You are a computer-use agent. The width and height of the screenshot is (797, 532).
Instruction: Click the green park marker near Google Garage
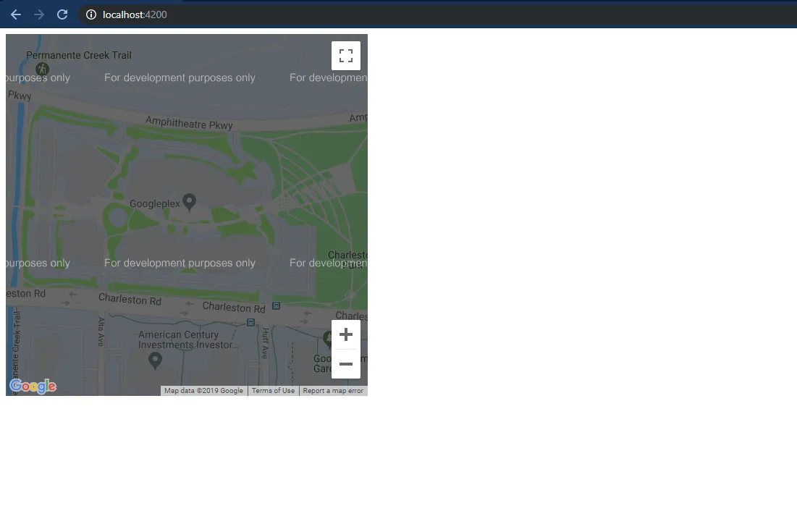(x=328, y=337)
